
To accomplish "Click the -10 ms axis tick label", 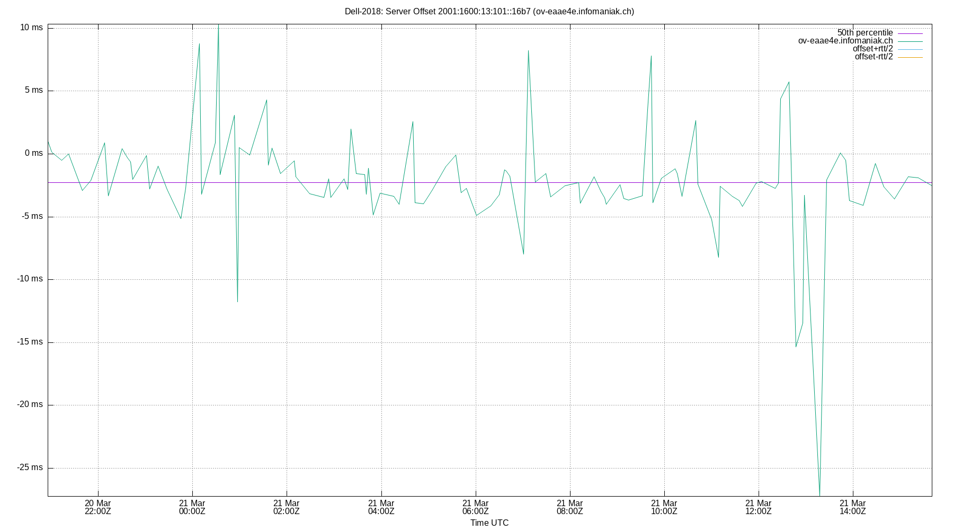I will pos(29,278).
